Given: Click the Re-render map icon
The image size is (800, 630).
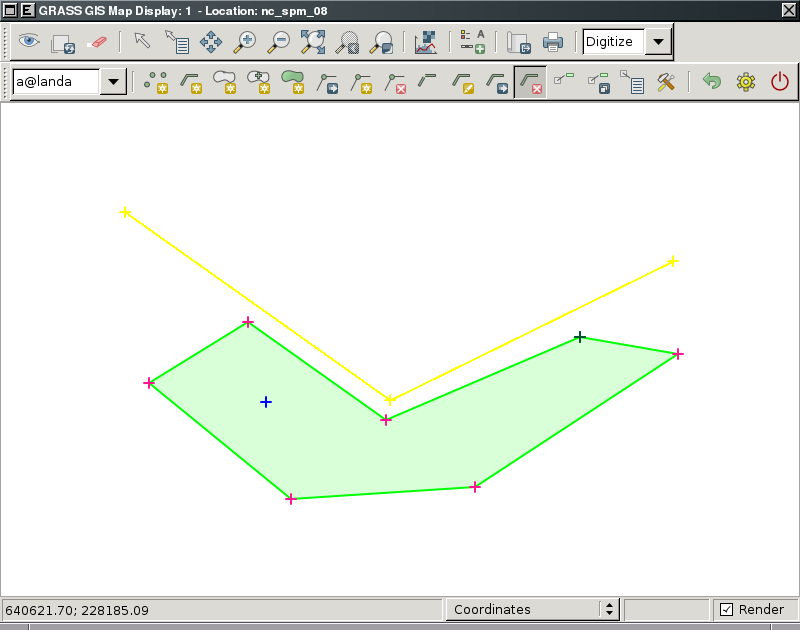Looking at the screenshot, I should pos(63,44).
